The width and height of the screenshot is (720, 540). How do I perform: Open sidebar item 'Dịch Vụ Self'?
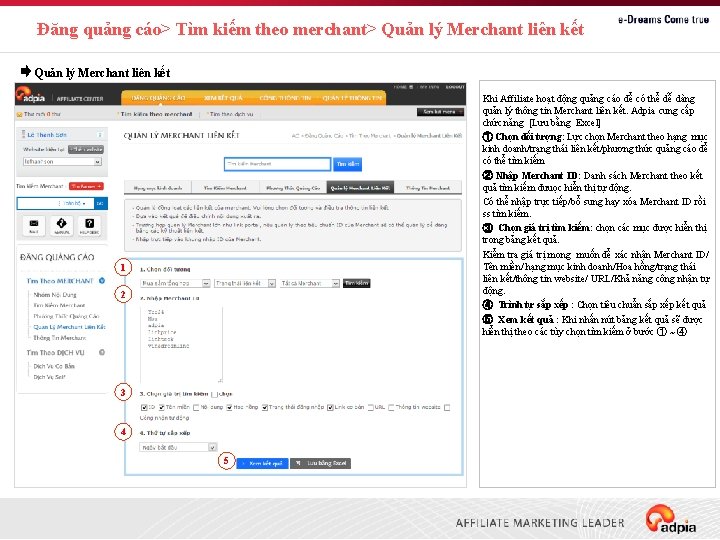50,377
